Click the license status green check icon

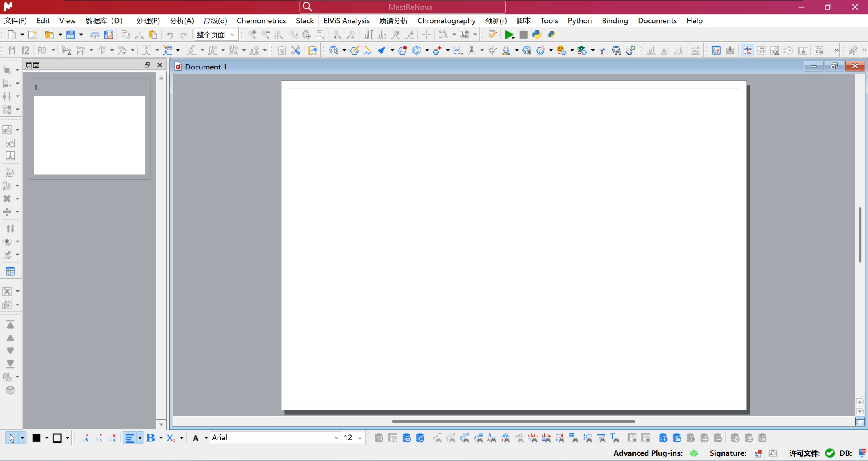point(829,453)
